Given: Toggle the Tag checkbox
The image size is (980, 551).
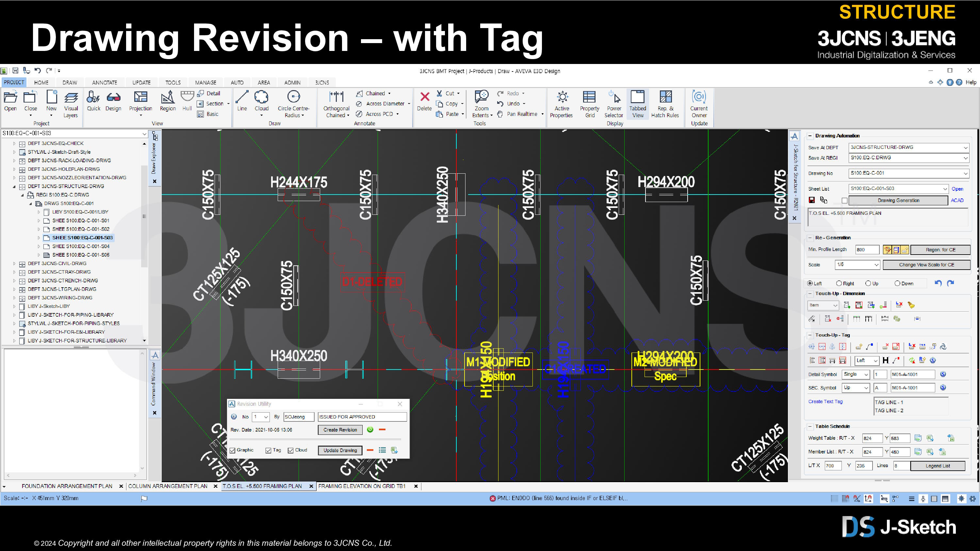Looking at the screenshot, I should (x=268, y=450).
